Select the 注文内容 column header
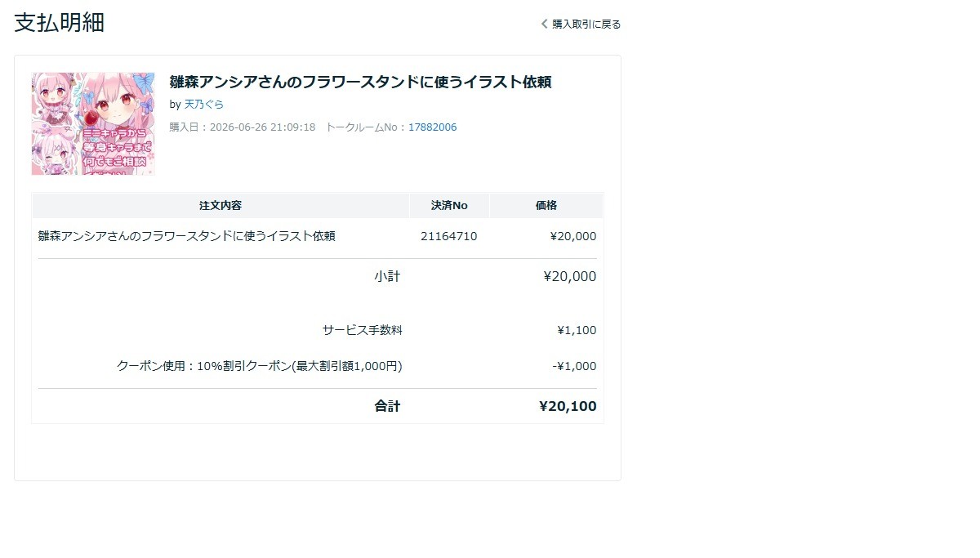The height and width of the screenshot is (558, 980). [220, 206]
